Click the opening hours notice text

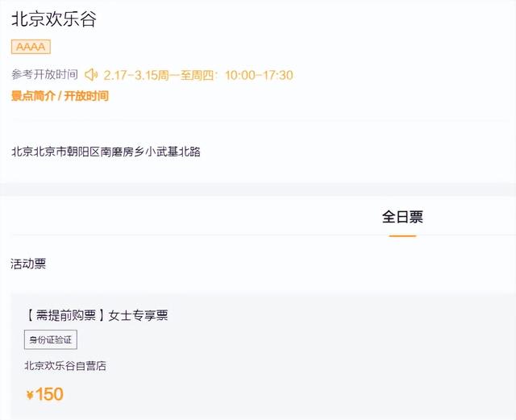pos(198,75)
